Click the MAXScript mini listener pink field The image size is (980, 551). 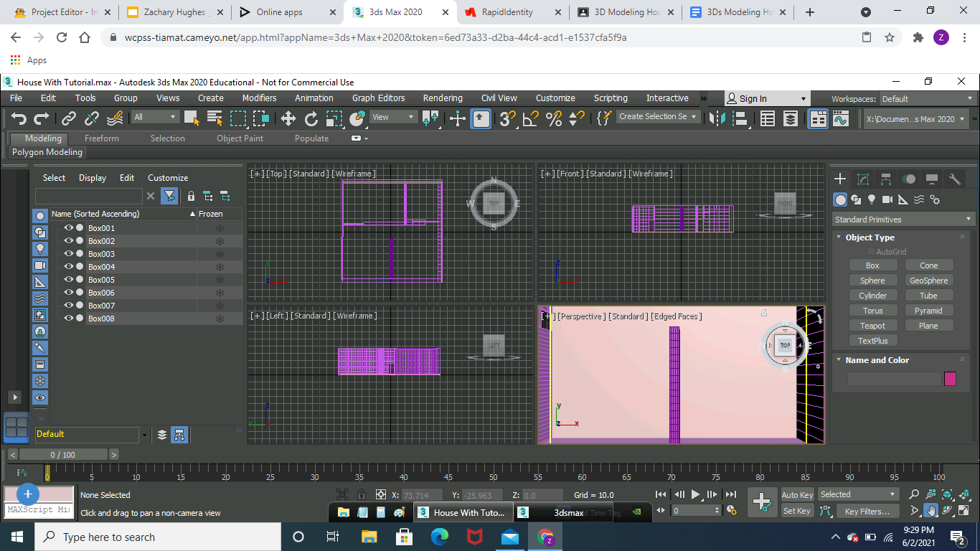(39, 494)
